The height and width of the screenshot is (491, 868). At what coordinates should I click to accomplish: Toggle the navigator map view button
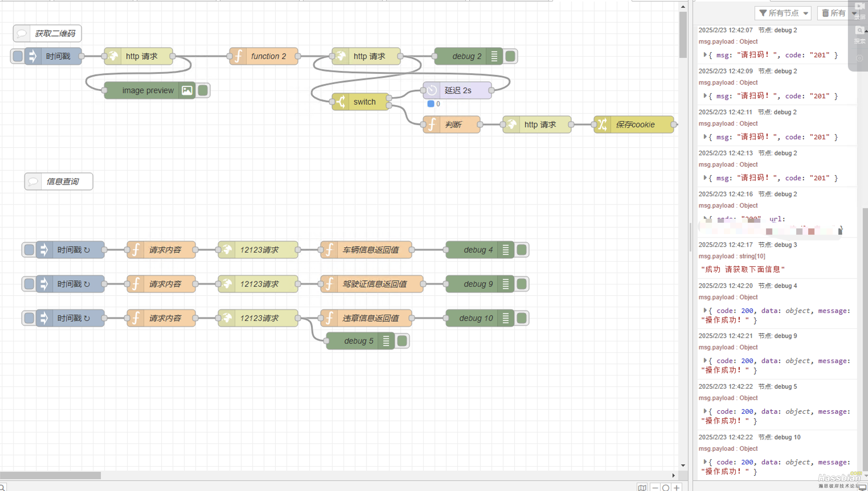pos(642,488)
